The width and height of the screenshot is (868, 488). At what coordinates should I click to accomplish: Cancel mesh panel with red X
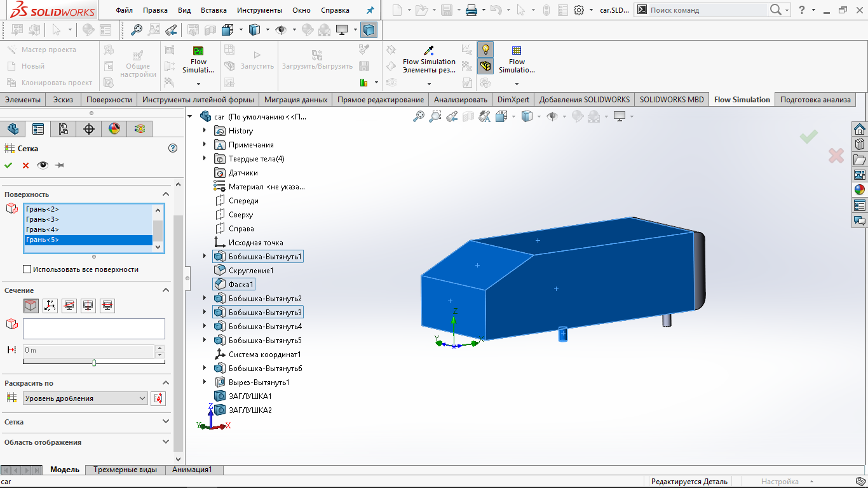[x=25, y=165]
